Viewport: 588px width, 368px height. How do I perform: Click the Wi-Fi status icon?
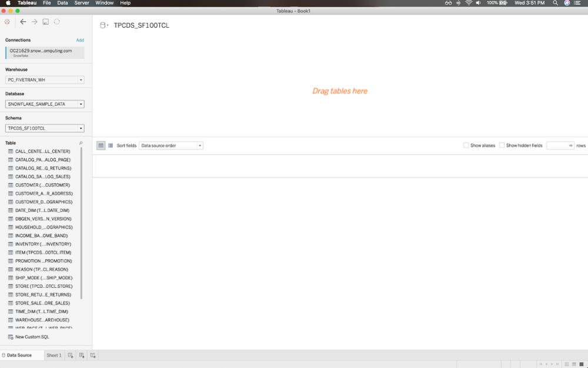coord(469,3)
